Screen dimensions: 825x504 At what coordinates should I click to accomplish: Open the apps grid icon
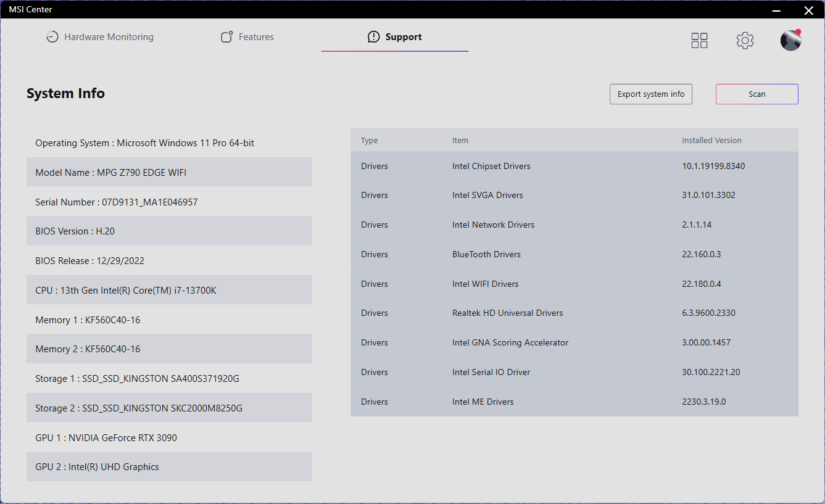pos(699,41)
